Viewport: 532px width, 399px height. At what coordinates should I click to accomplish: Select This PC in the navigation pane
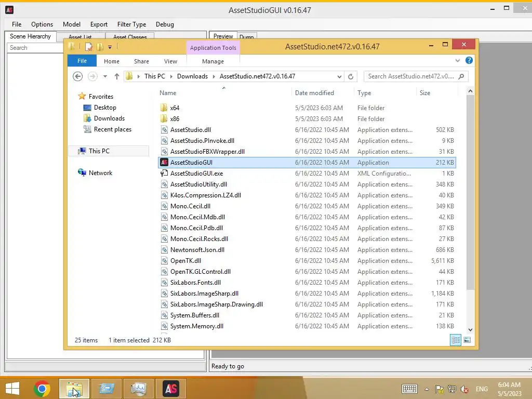click(x=109, y=151)
